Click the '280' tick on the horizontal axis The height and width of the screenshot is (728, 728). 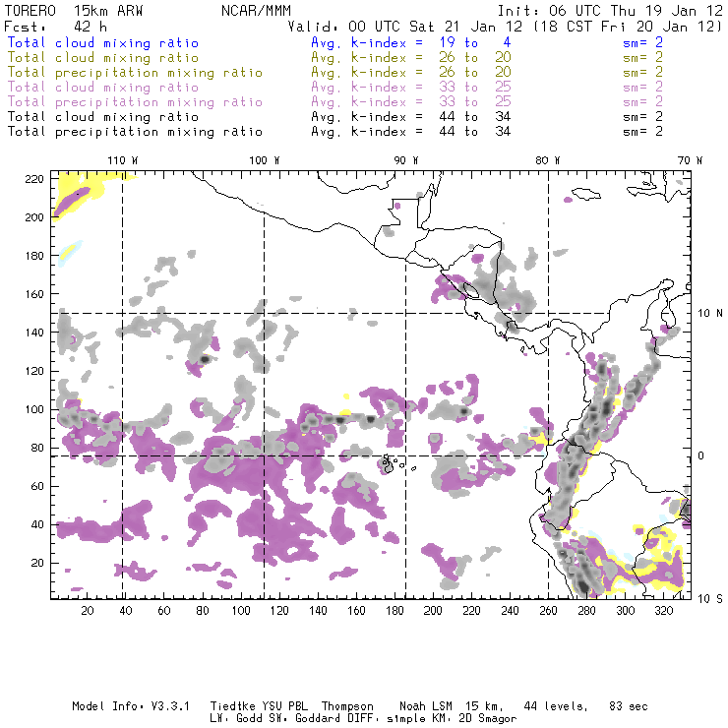click(x=587, y=611)
